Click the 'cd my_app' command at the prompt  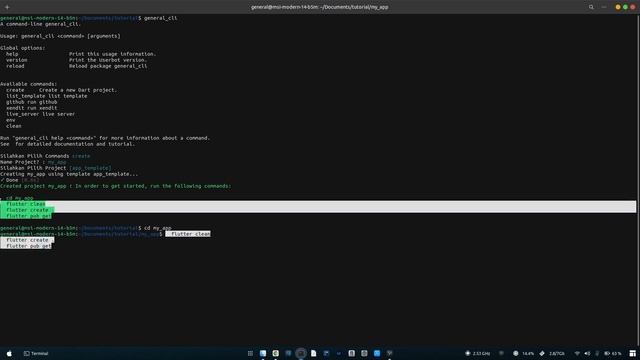[x=158, y=228]
